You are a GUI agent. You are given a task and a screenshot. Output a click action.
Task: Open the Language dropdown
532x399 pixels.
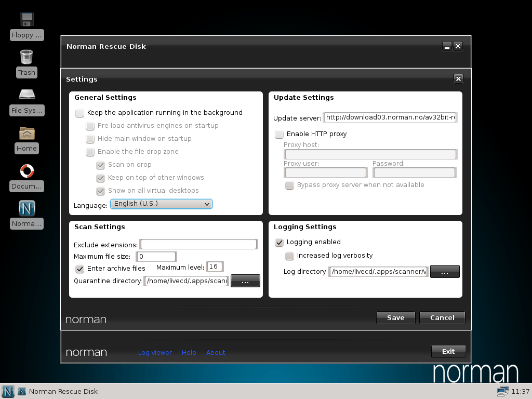pyautogui.click(x=161, y=204)
